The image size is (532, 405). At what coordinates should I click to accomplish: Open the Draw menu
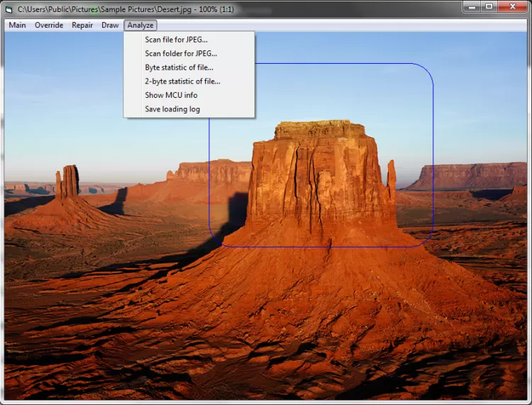click(x=110, y=25)
